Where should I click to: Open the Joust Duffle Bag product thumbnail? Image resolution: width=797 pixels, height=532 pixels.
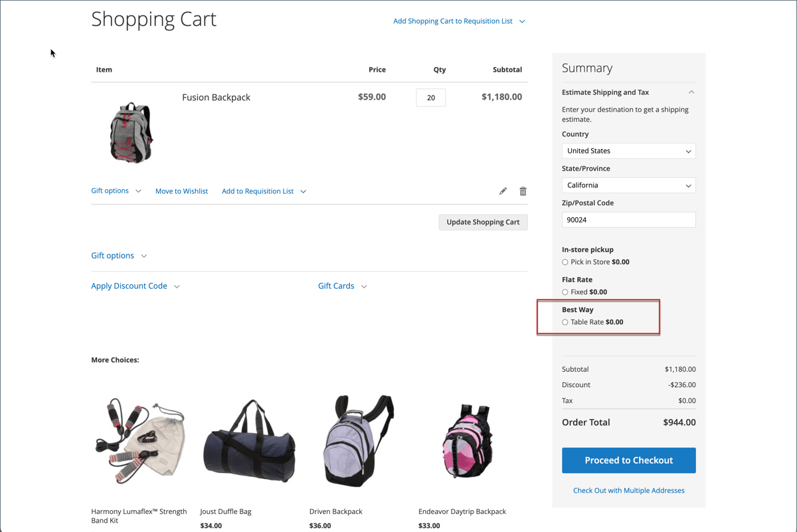(x=248, y=440)
